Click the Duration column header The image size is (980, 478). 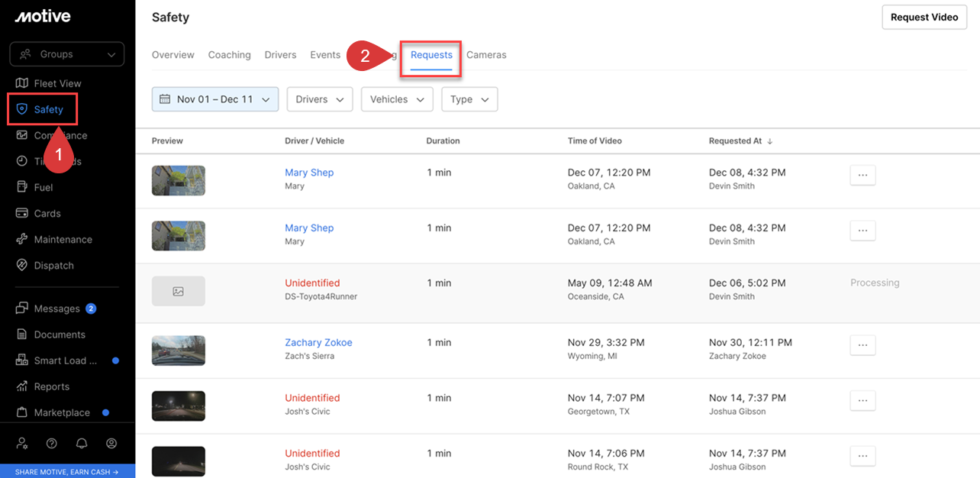click(443, 141)
